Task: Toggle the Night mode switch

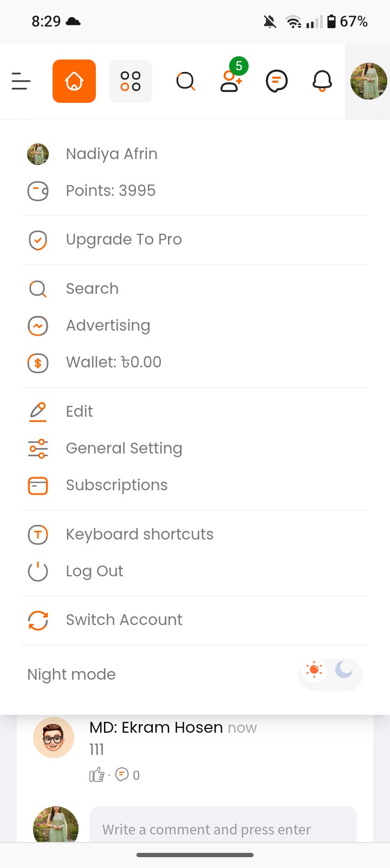Action: tap(330, 674)
